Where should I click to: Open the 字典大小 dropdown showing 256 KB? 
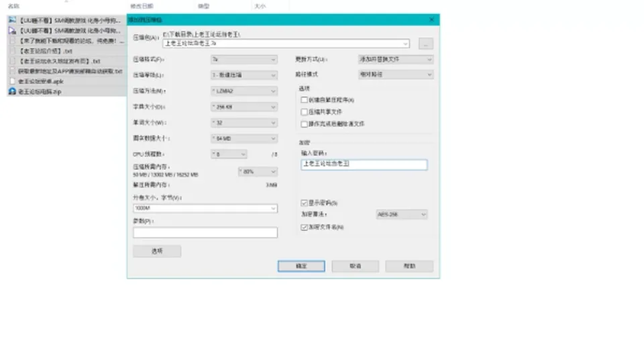(x=244, y=107)
